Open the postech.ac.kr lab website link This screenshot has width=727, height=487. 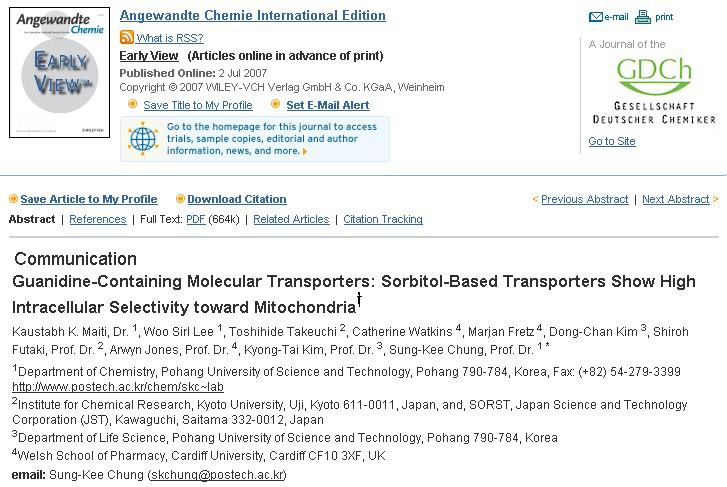pyautogui.click(x=118, y=387)
